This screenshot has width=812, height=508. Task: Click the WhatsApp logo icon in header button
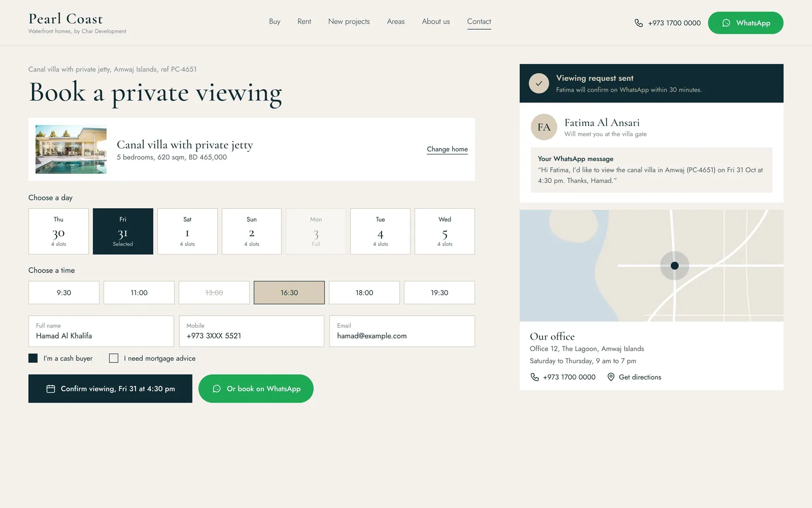(x=726, y=23)
